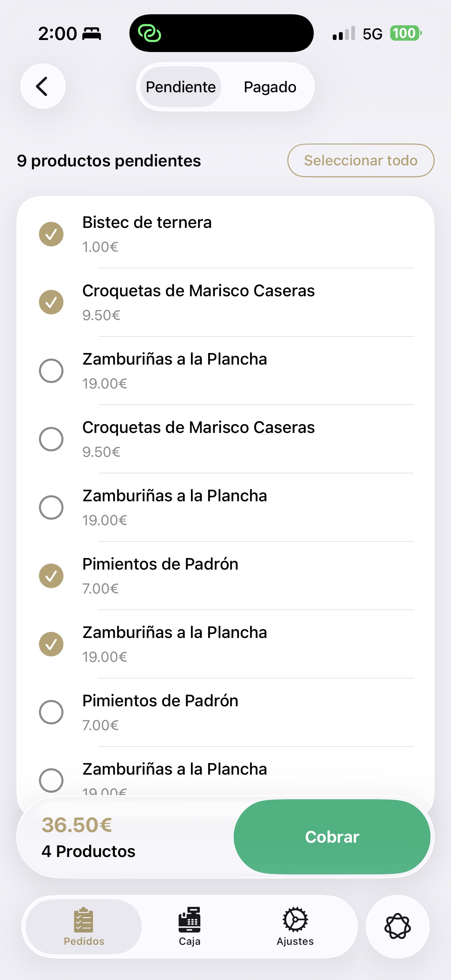Tap the back arrow button

click(43, 86)
